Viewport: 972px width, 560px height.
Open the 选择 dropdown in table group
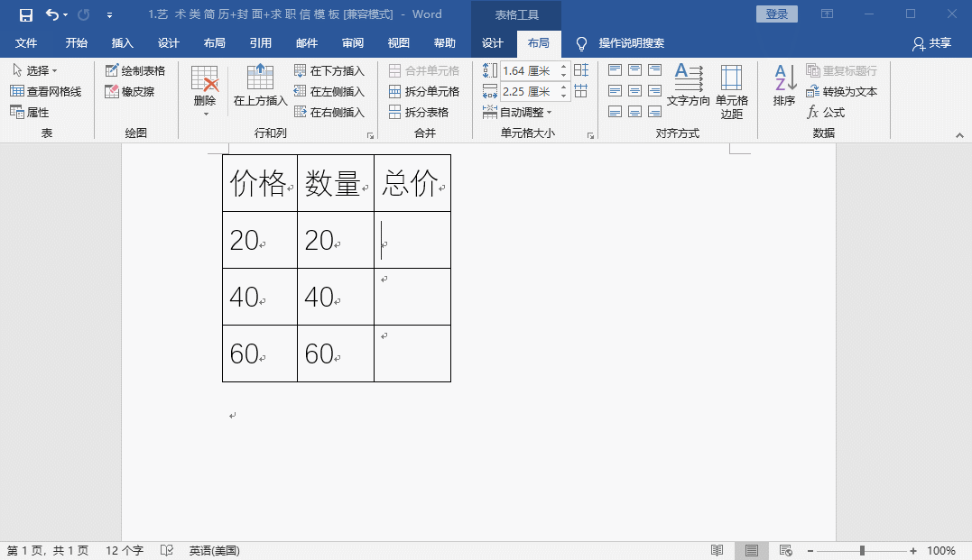click(x=34, y=70)
